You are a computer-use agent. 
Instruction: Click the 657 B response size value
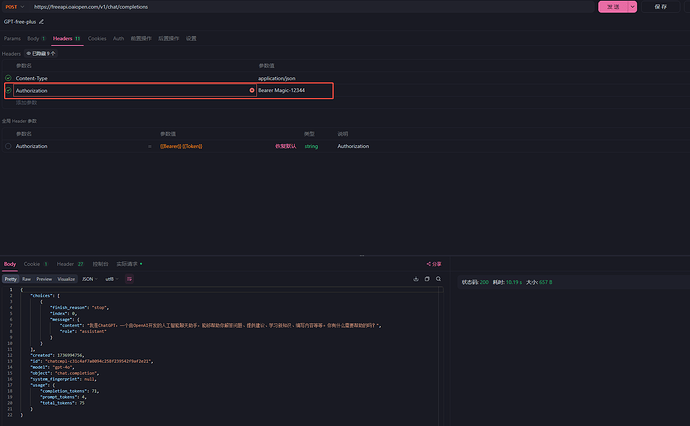tap(546, 282)
